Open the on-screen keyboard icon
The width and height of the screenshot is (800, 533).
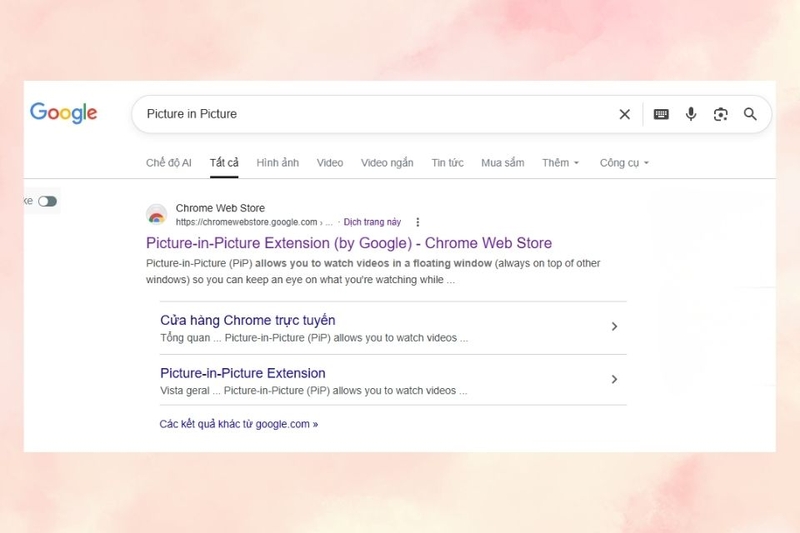[x=661, y=114]
